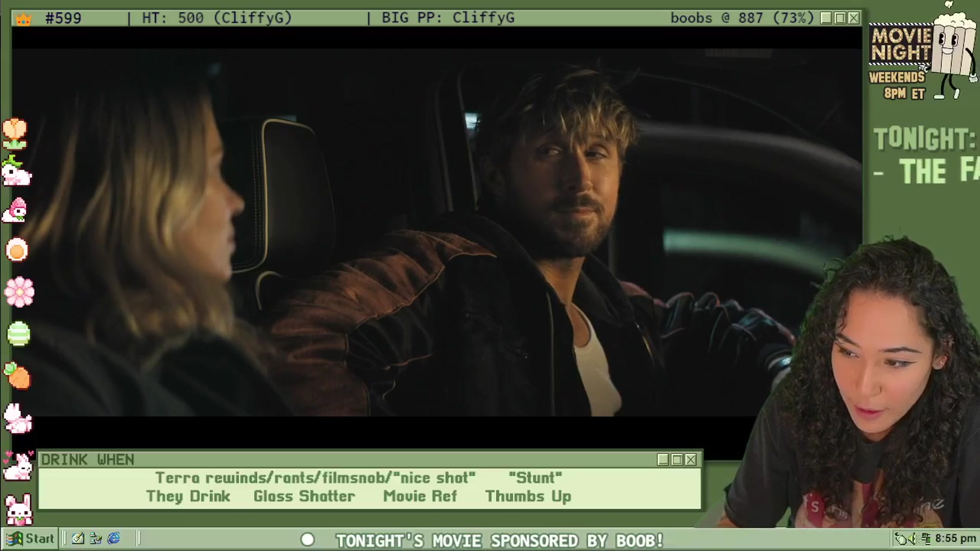Click the "Stunt" drink rule
Image resolution: width=980 pixels, height=551 pixels.
(535, 478)
